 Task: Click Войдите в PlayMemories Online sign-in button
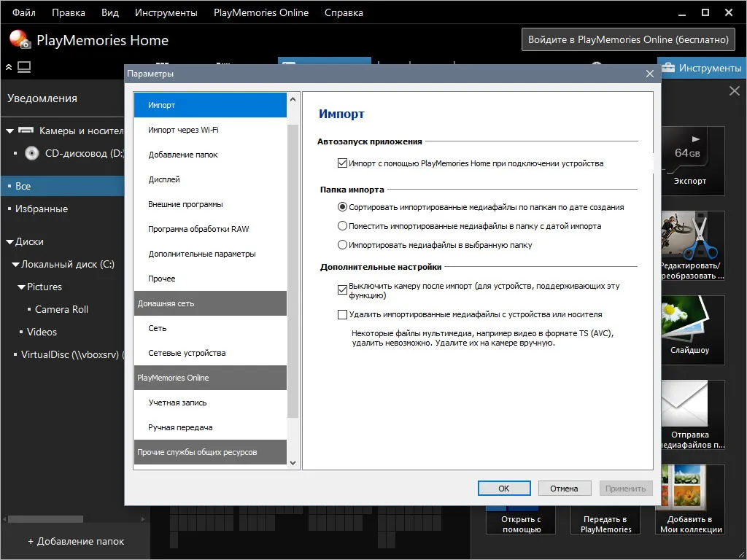(x=628, y=39)
